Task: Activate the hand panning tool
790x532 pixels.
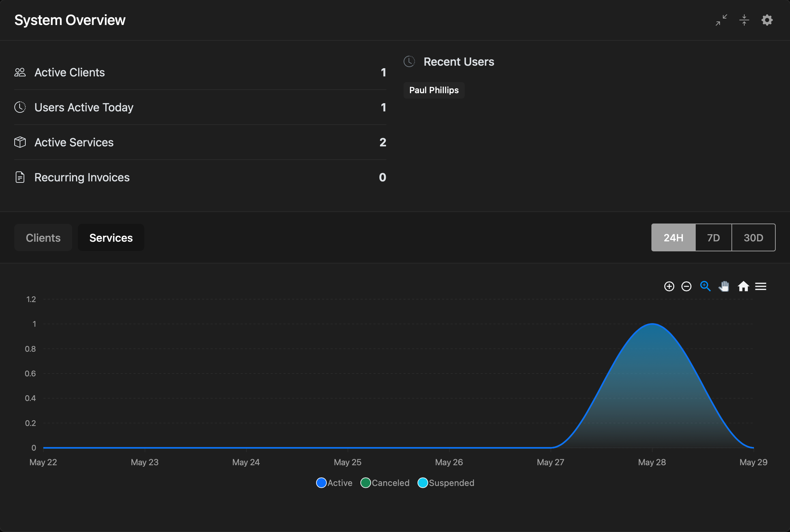Action: point(724,286)
